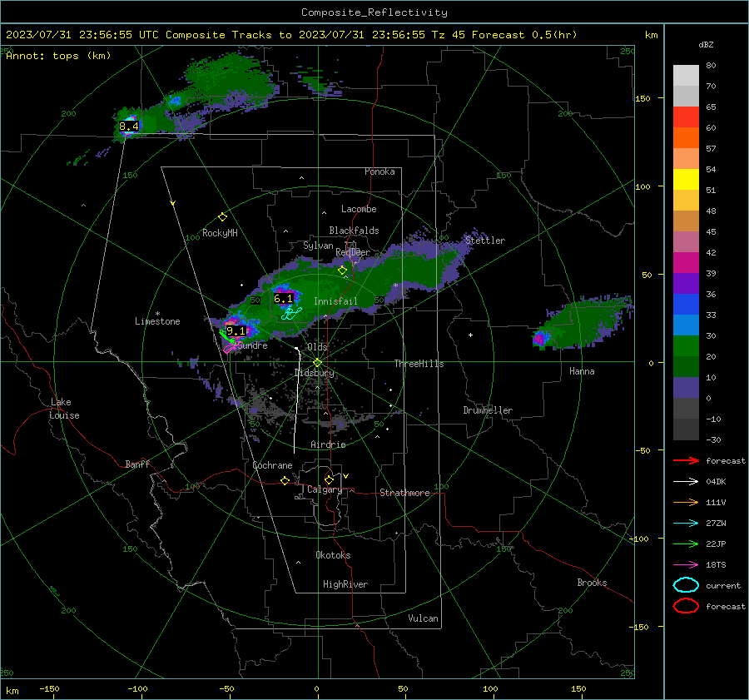The image size is (749, 700).
Task: Click the dBZ legend heading
Action: [706, 44]
